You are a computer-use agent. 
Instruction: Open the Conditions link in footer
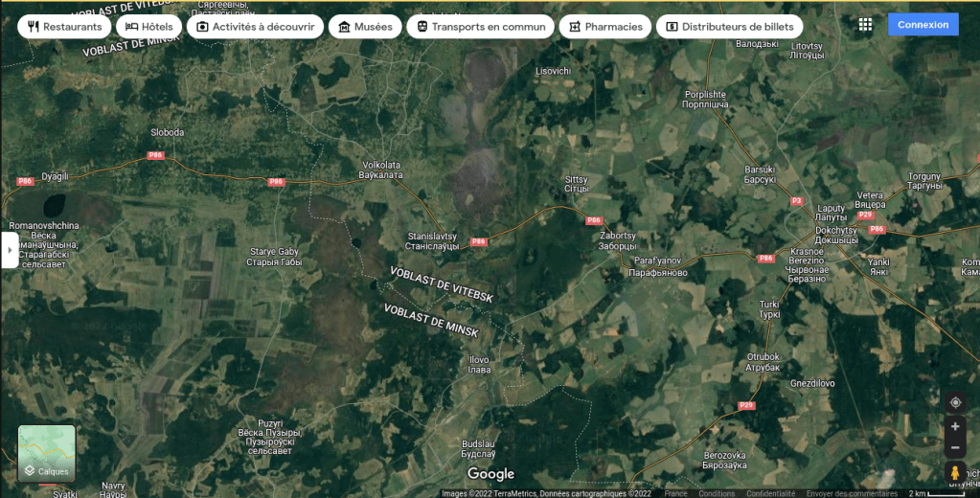pyautogui.click(x=717, y=494)
